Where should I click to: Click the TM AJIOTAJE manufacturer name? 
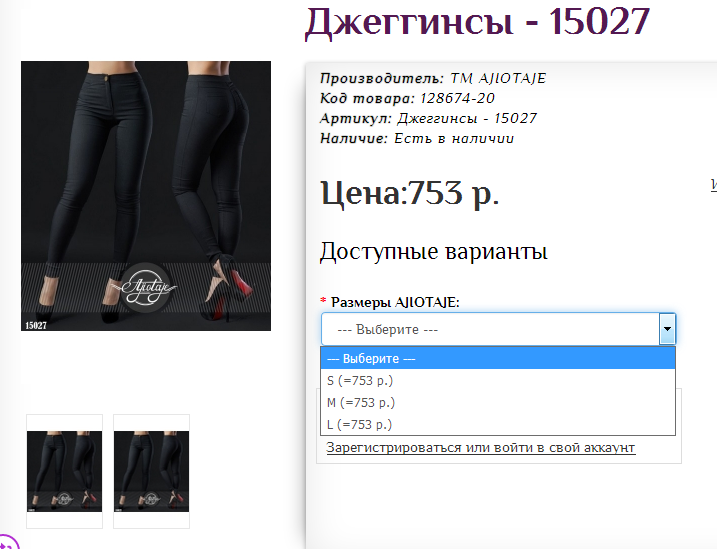click(x=498, y=79)
